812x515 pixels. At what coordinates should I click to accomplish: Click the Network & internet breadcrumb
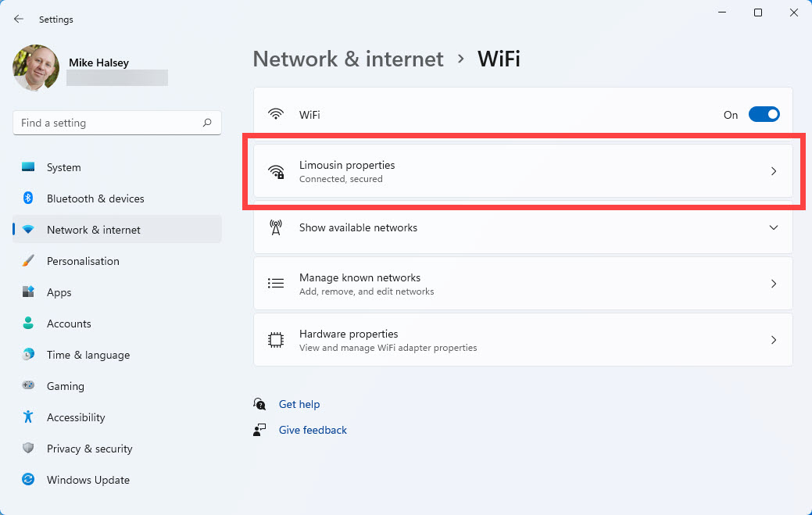pyautogui.click(x=348, y=59)
